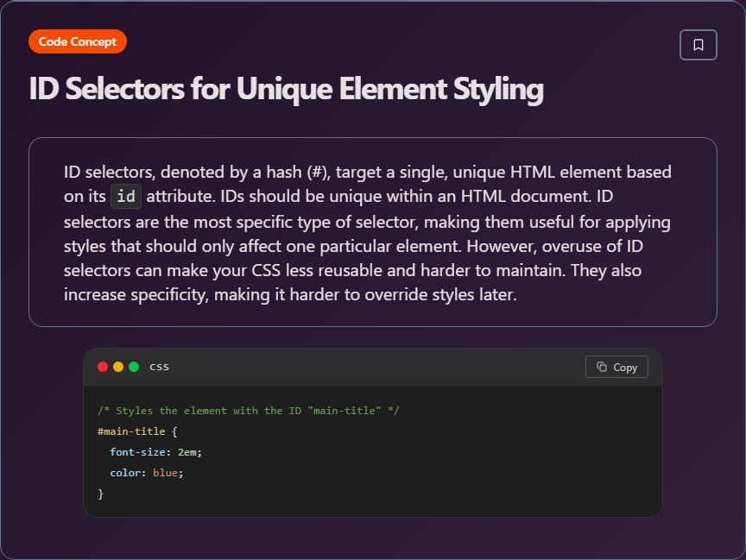Click the yellow window dot in code header
This screenshot has height=560, width=746.
click(x=117, y=366)
